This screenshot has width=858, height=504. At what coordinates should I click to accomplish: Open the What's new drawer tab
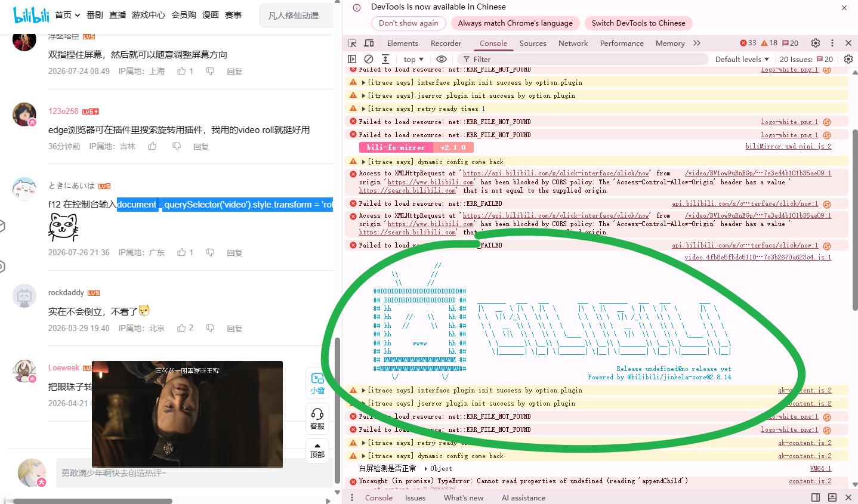click(x=464, y=497)
